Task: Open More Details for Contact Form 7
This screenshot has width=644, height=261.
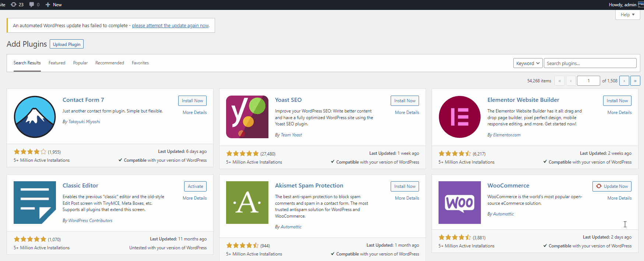Action: pyautogui.click(x=195, y=112)
